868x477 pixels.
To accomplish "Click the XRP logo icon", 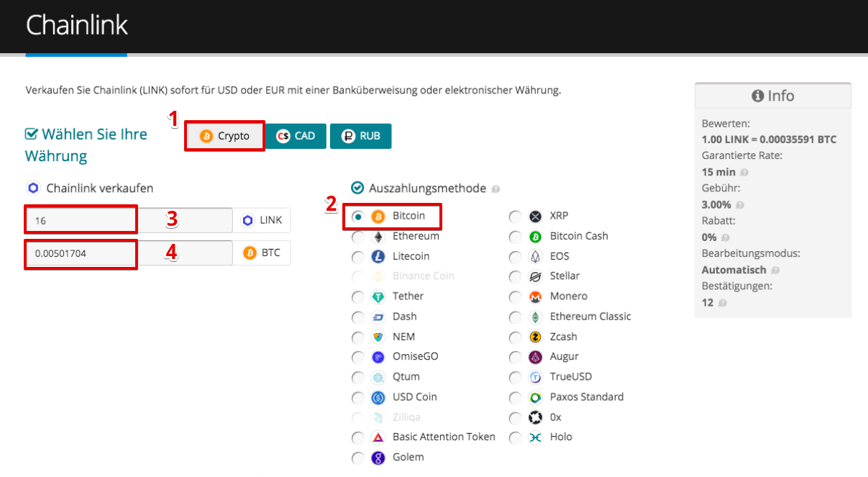I will point(535,216).
